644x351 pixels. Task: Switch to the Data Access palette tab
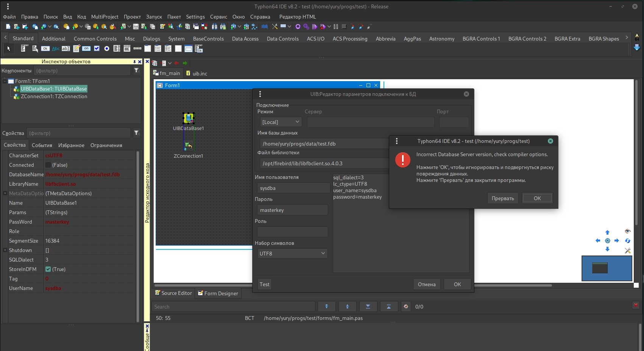coord(245,39)
